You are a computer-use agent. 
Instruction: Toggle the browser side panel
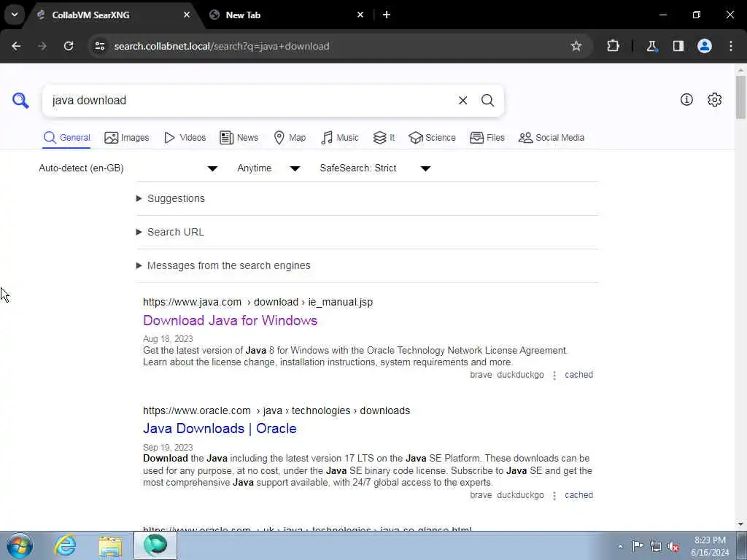(678, 46)
